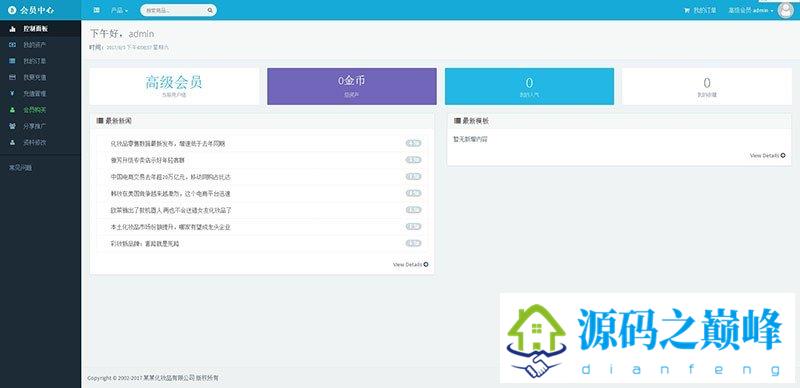Image resolution: width=800 pixels, height=388 pixels.
Task: Click the 控制面板 bar chart icon
Action: pos(12,29)
